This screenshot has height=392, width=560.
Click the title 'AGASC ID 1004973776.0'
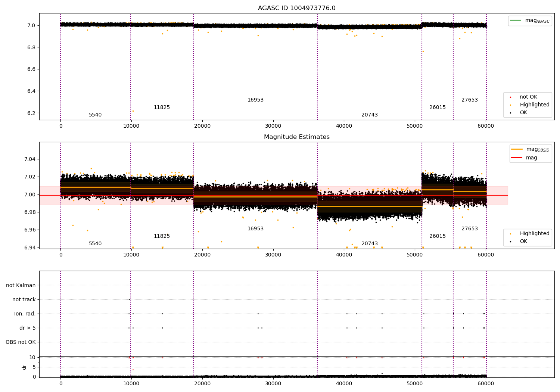click(296, 8)
